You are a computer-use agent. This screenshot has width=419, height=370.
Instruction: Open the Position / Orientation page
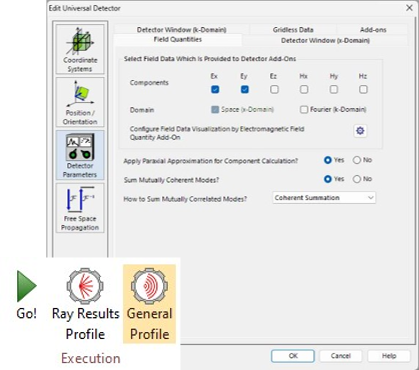[80, 102]
